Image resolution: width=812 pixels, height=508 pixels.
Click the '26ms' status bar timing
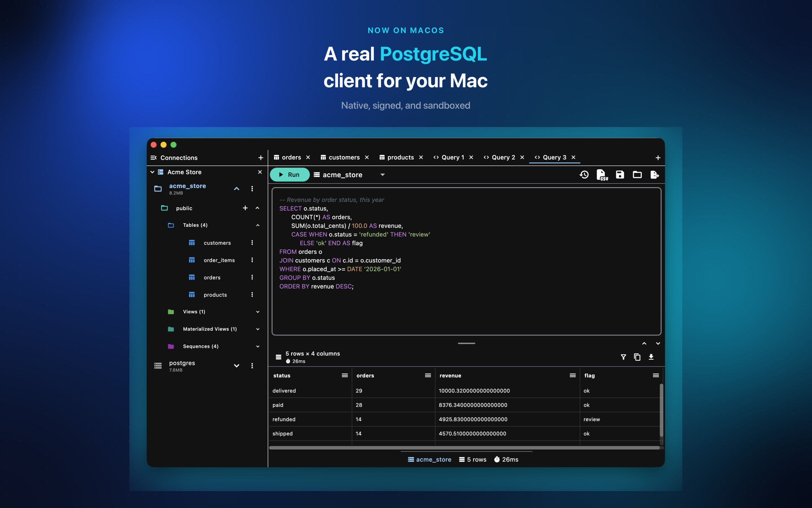(506, 460)
